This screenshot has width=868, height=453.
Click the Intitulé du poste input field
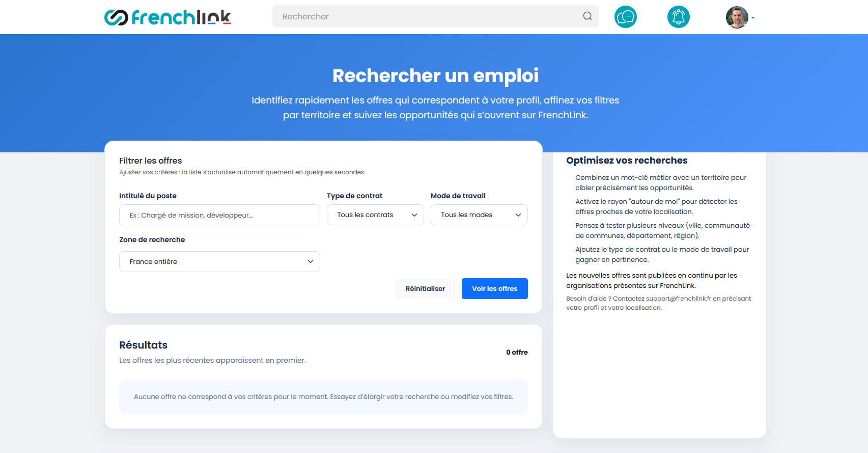219,216
